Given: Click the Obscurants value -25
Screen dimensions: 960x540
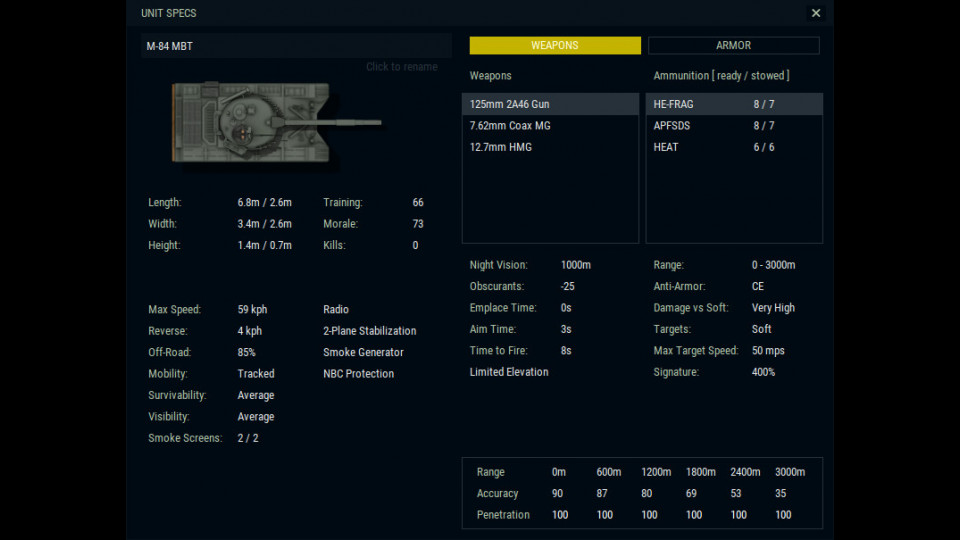Looking at the screenshot, I should pos(568,286).
